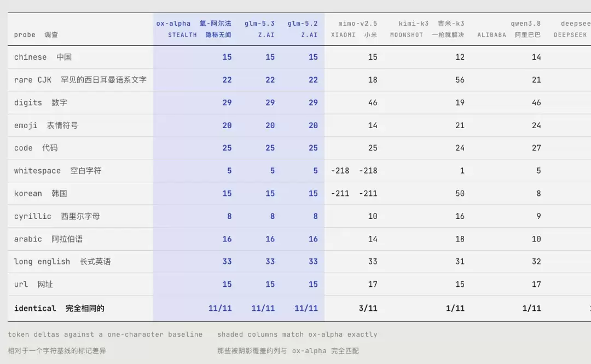Select the 'url 网址' row label
591x364 pixels.
point(33,284)
